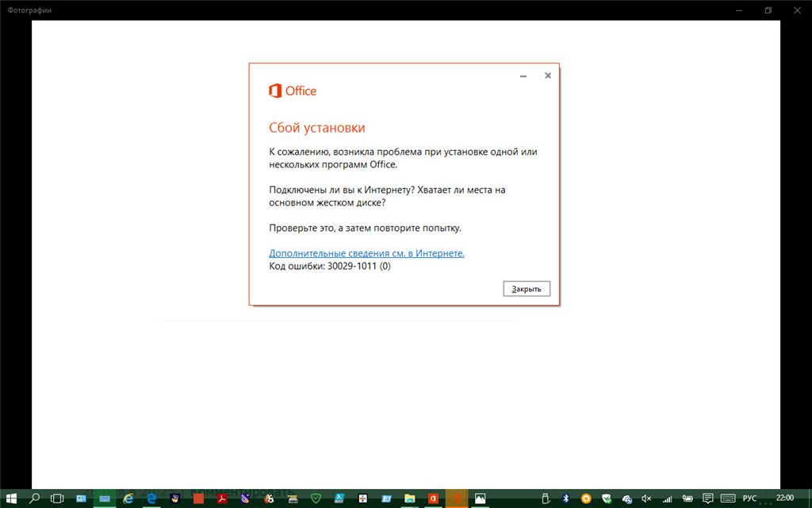Click the Сбой установки heading
Viewport: 812px width, 508px height.
pos(317,128)
